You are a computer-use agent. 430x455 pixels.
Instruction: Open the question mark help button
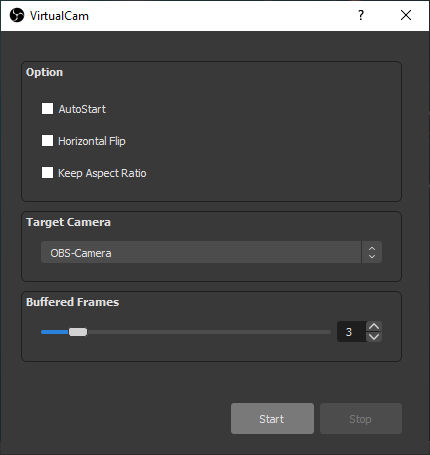[361, 15]
